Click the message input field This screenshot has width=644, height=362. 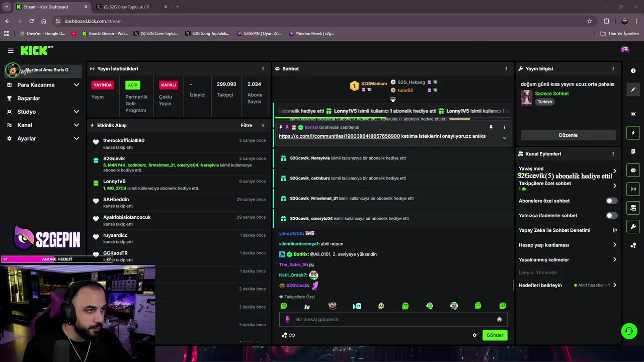[x=393, y=319]
